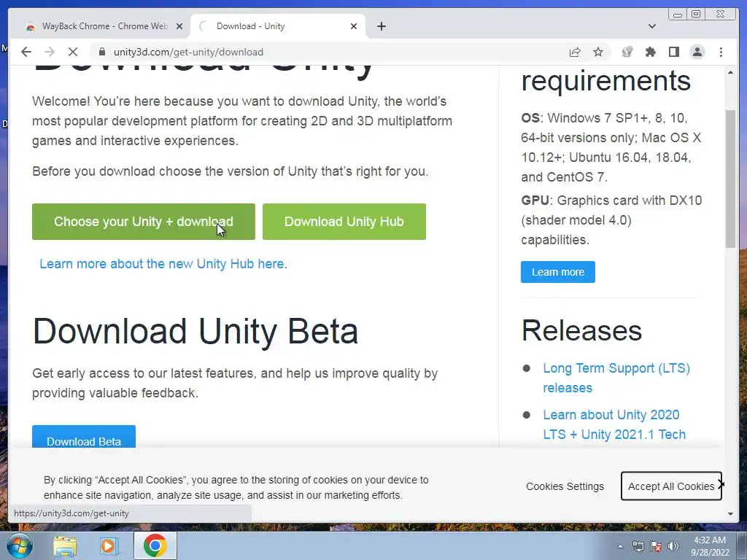Viewport: 747px width, 560px height.
Task: Open Long Term Support (LTS) releases link
Action: (x=616, y=378)
